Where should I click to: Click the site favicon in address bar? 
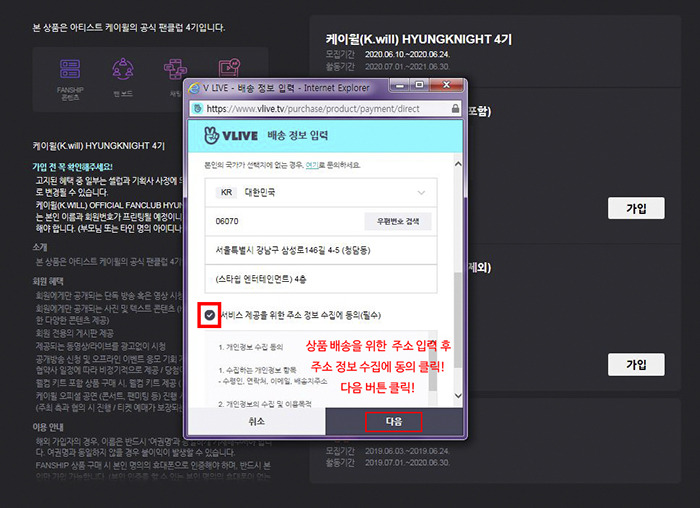tap(198, 108)
